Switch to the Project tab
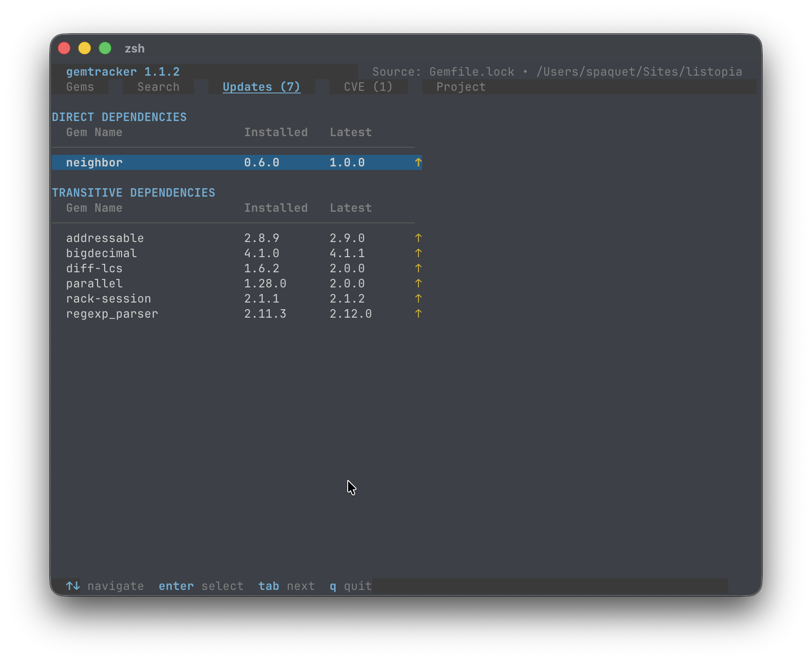 461,87
